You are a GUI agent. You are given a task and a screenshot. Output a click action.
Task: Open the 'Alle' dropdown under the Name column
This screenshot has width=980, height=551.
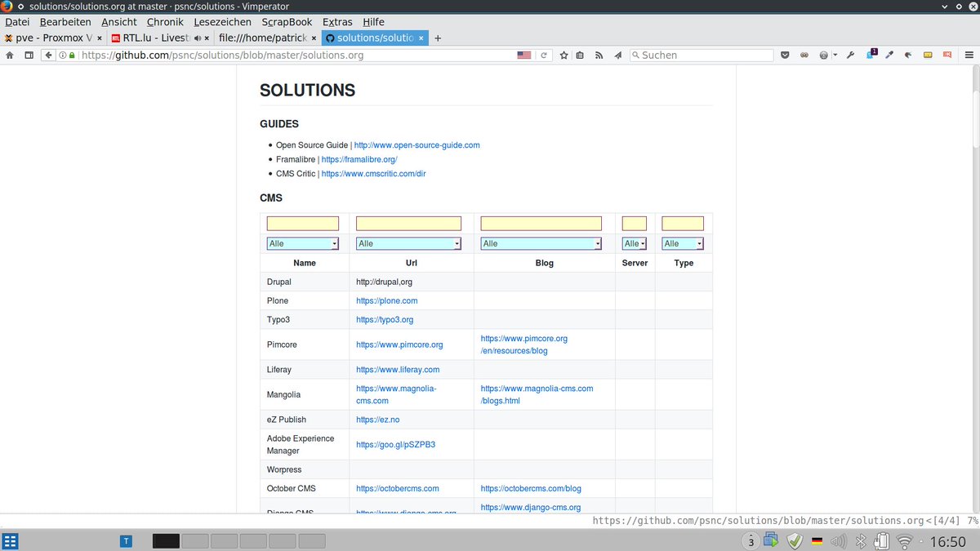302,243
